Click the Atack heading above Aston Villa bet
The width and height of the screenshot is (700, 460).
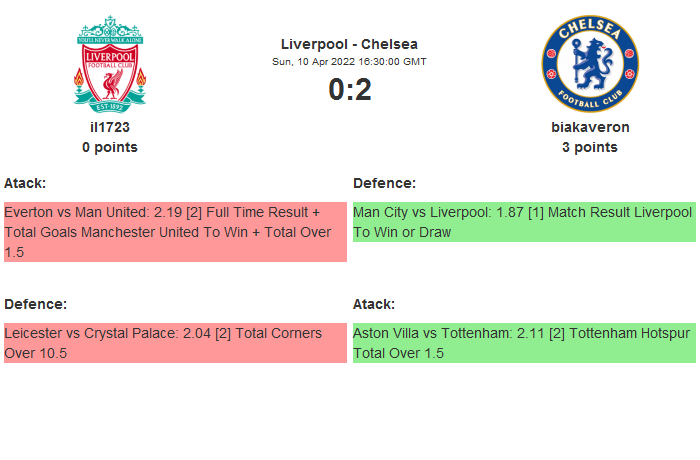374,304
